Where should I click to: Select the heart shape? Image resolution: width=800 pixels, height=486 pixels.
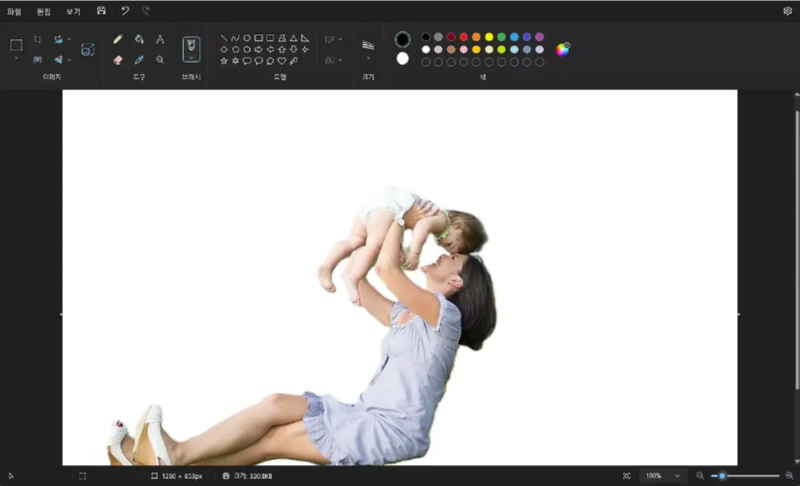pyautogui.click(x=282, y=60)
